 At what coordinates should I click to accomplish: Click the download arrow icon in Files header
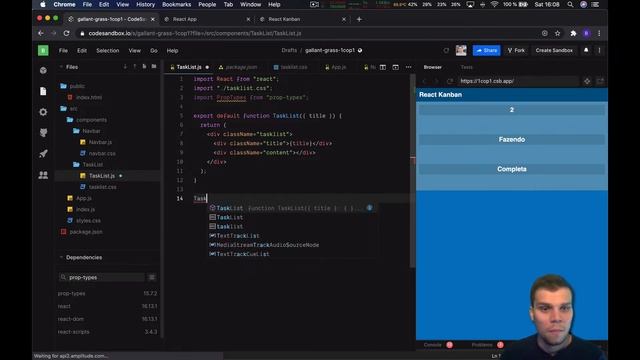(125, 67)
